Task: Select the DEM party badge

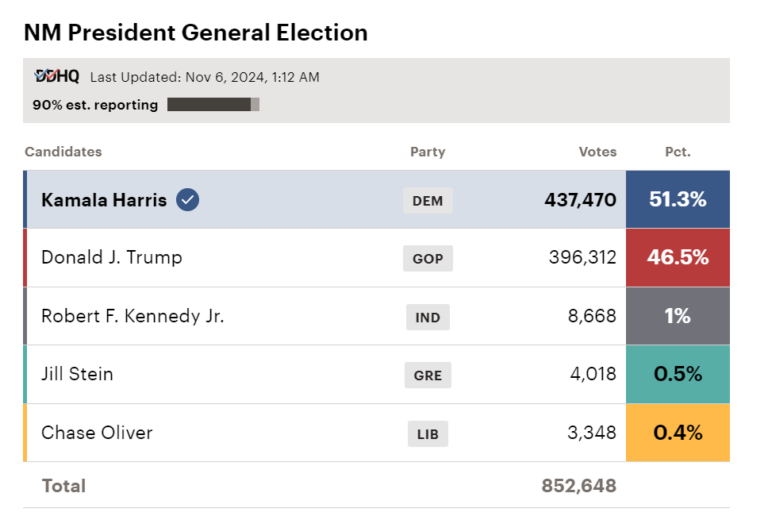Action: pyautogui.click(x=428, y=201)
